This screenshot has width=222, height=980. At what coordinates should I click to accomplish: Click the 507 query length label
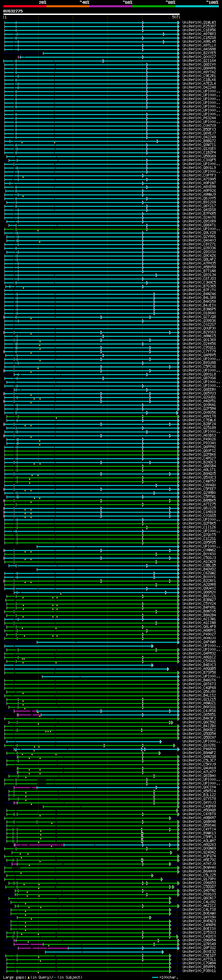175,17
